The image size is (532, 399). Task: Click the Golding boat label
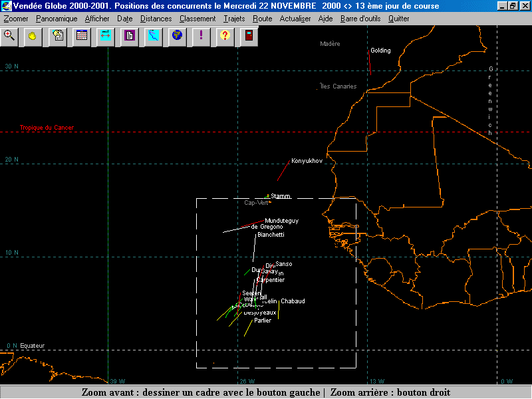(380, 51)
